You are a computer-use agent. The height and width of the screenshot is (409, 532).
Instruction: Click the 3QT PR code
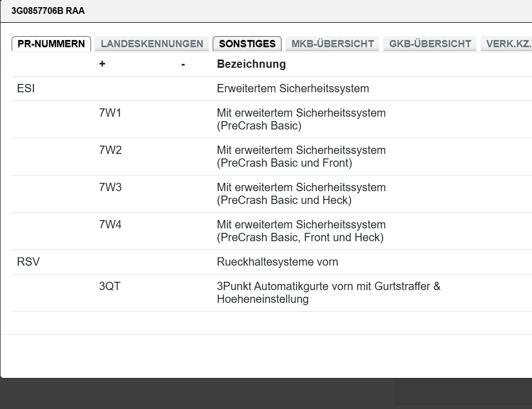coord(109,287)
